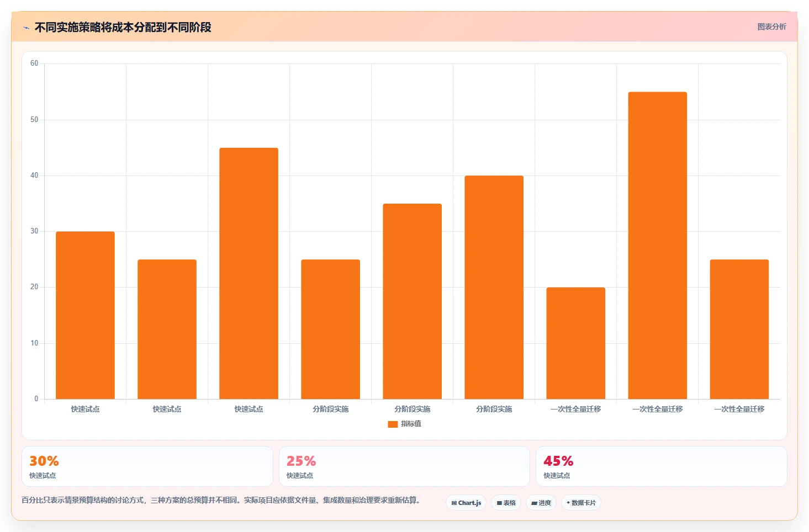The width and height of the screenshot is (809, 532).
Task: Click the 表格 tag chip
Action: coord(506,503)
